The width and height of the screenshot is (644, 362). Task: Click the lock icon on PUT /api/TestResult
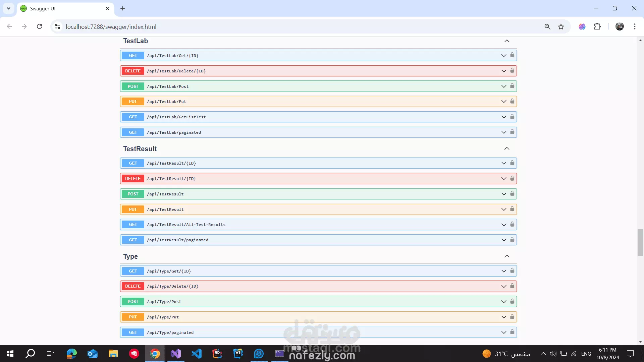tap(512, 209)
